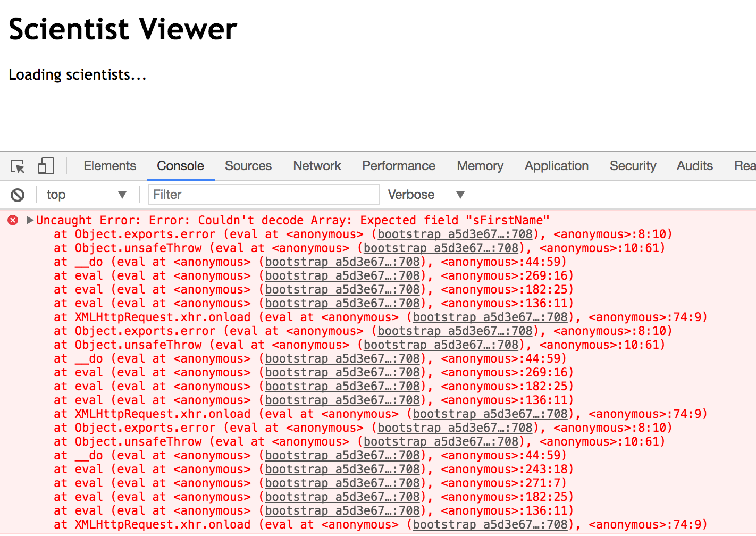Click the 'Uncaught Error' message text
The image size is (756, 536).
click(x=292, y=220)
